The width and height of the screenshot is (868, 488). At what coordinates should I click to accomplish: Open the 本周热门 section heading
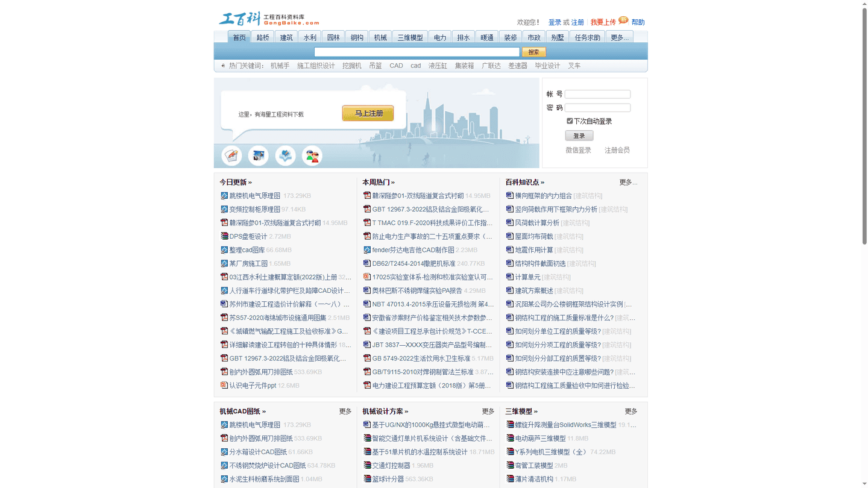pyautogui.click(x=379, y=182)
